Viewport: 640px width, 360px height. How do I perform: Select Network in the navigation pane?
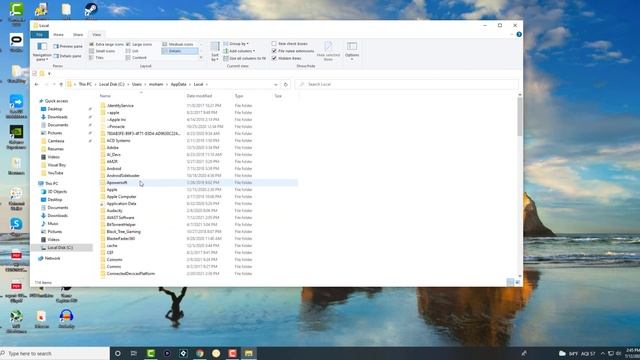coord(52,258)
